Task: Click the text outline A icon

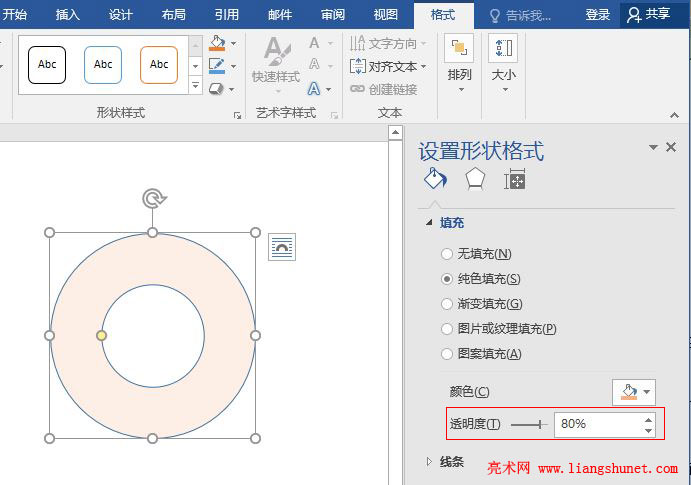Action: pyautogui.click(x=314, y=65)
